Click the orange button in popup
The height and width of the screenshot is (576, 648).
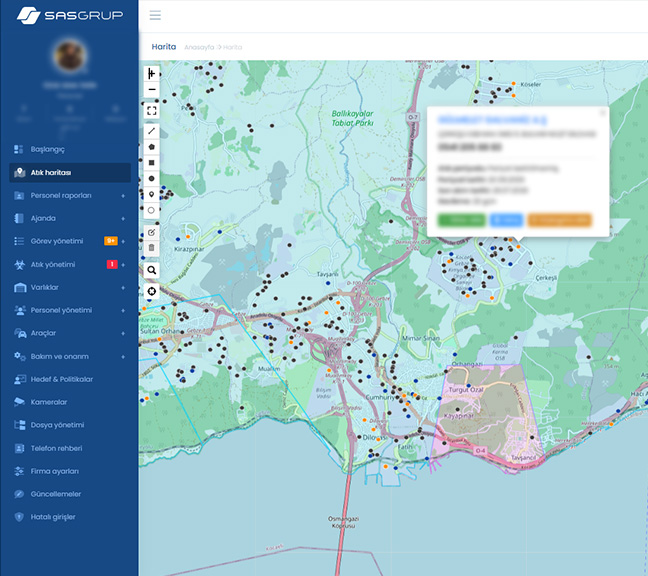[560, 220]
